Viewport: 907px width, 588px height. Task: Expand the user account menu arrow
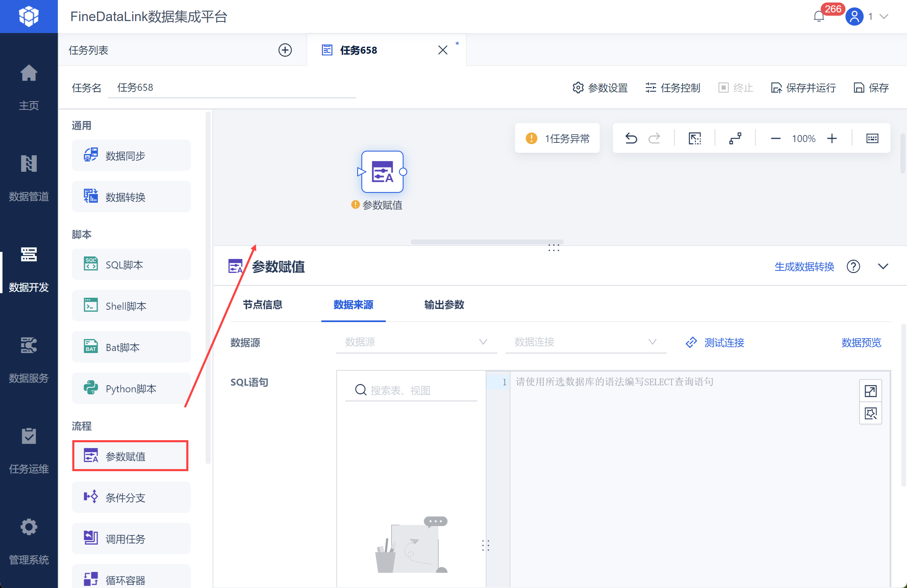click(884, 17)
